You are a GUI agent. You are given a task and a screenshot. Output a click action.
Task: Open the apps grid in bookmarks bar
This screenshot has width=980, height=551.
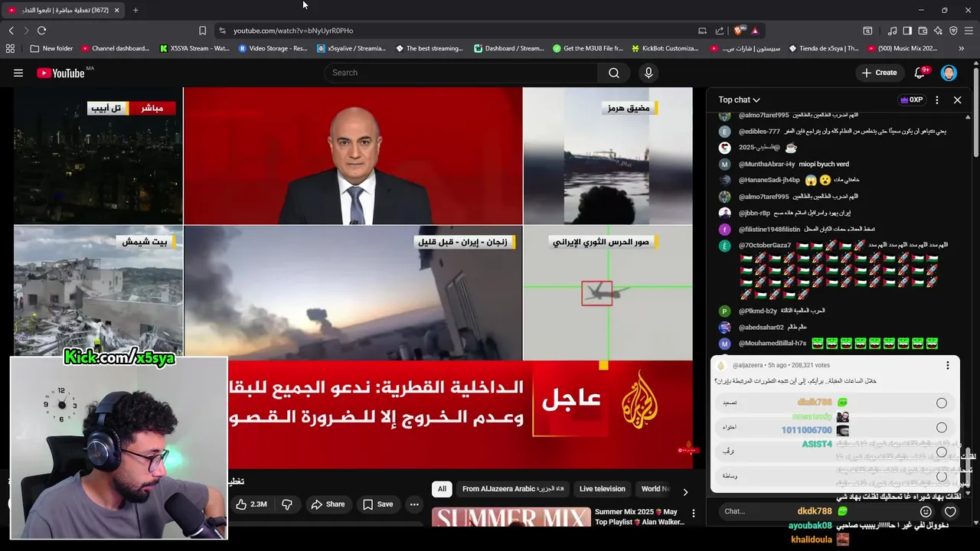pyautogui.click(x=10, y=48)
